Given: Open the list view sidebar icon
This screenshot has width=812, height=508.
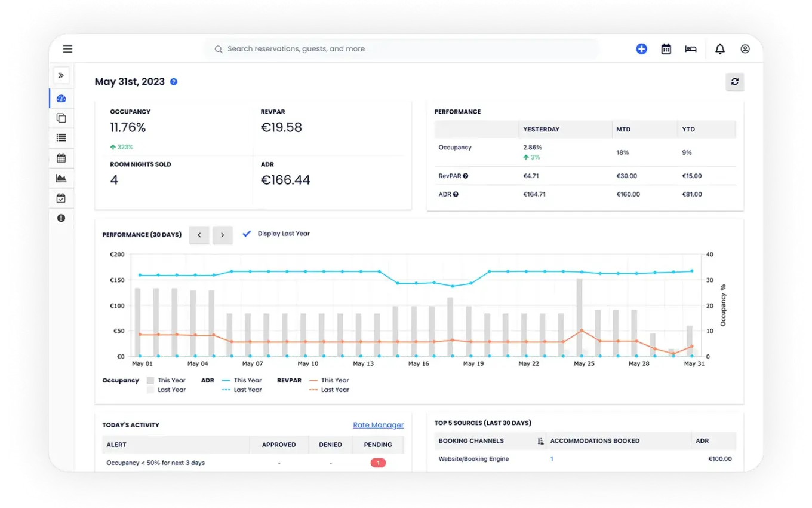Looking at the screenshot, I should coord(61,138).
